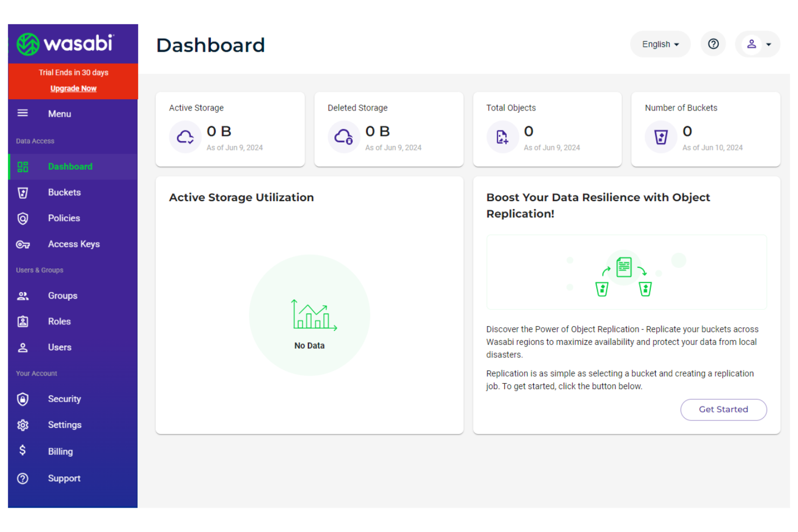This screenshot has width=798, height=532.
Task: Click the Menu label to collapse sidebar
Action: 59,114
